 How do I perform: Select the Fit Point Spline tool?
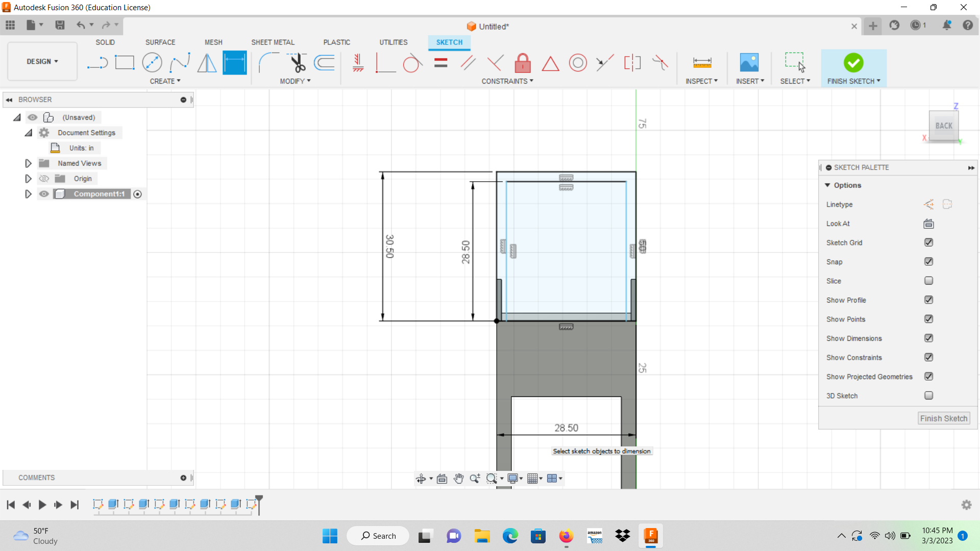(x=180, y=62)
